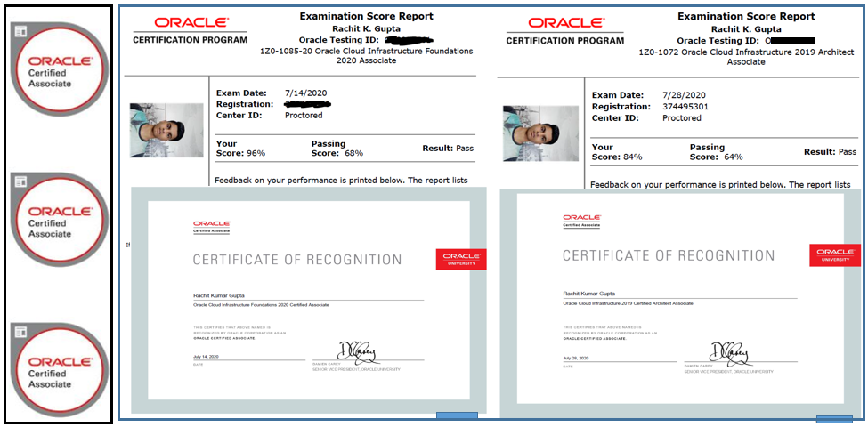Click 'Oracle Cloud Infrastructure Foundations 2020 Certified Associate' line
Viewport: 868px width, 427px height.
[x=261, y=305]
